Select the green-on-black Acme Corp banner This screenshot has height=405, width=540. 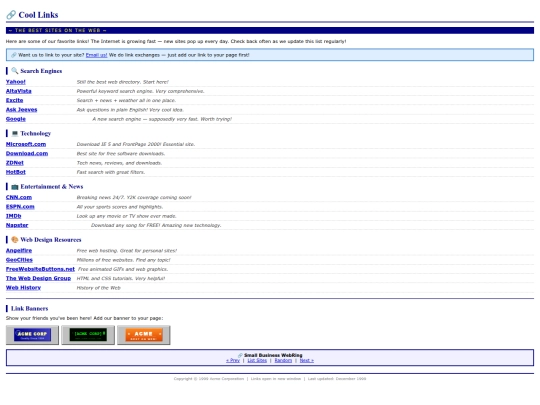(x=88, y=335)
